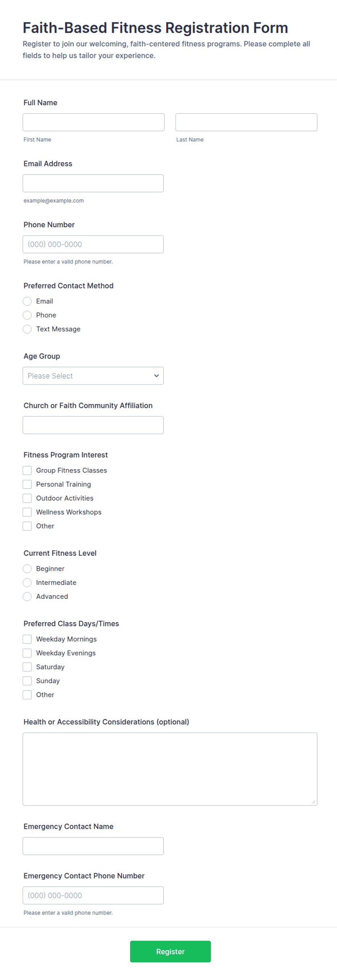
Task: Click the green Register button
Action: [170, 951]
